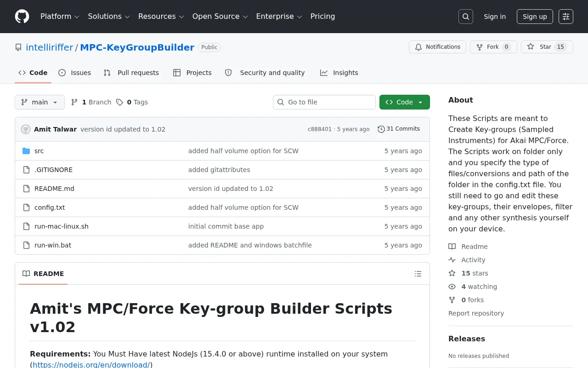Select the Code tab
This screenshot has width=588, height=368.
pyautogui.click(x=33, y=73)
